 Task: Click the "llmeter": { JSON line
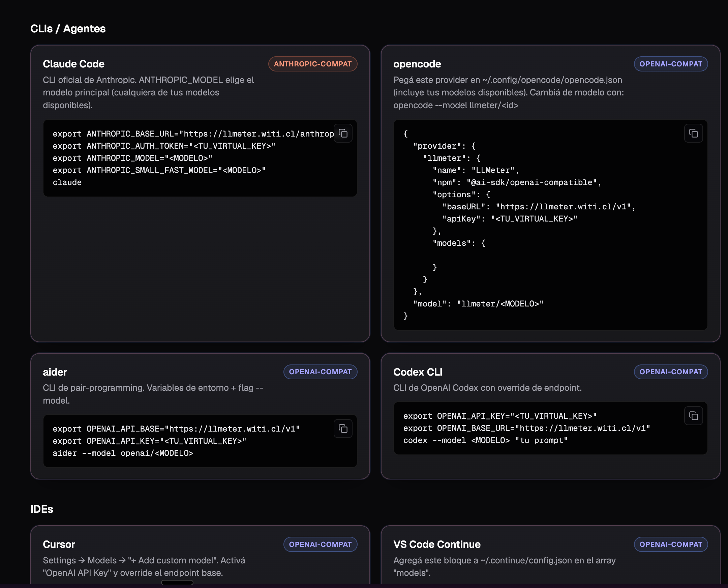point(452,158)
